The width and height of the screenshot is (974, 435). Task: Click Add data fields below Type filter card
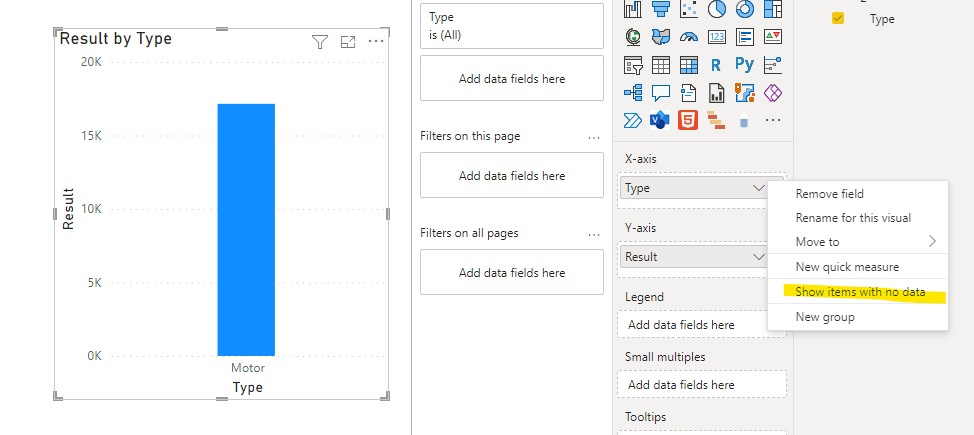coord(512,78)
